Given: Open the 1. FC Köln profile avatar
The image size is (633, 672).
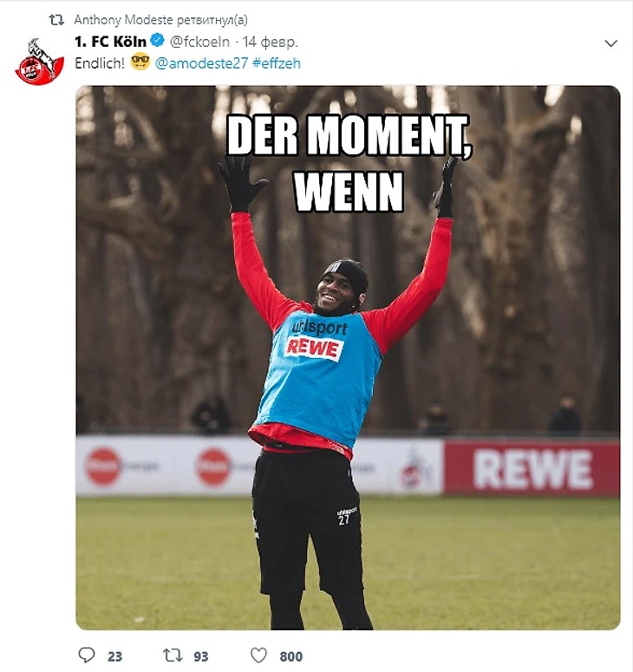Looking at the screenshot, I should tap(39, 62).
